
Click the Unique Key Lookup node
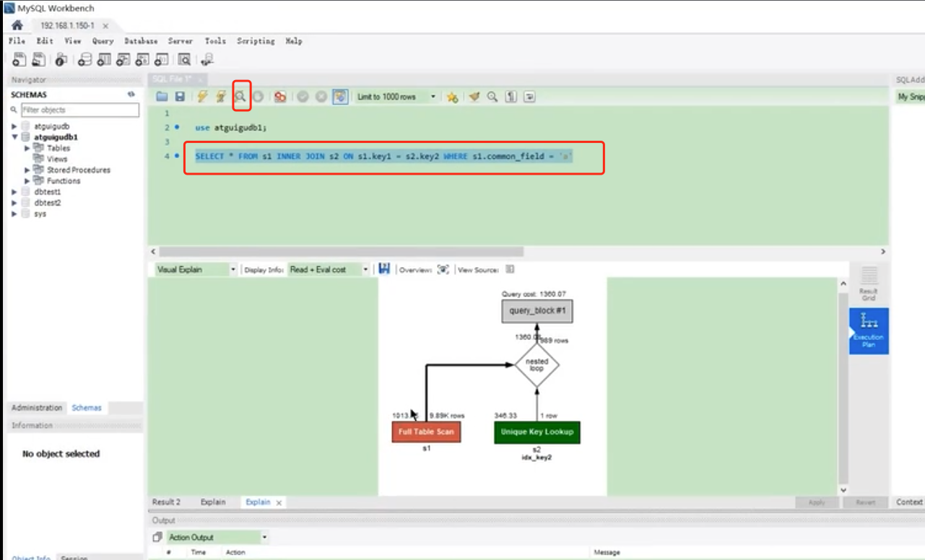point(537,432)
